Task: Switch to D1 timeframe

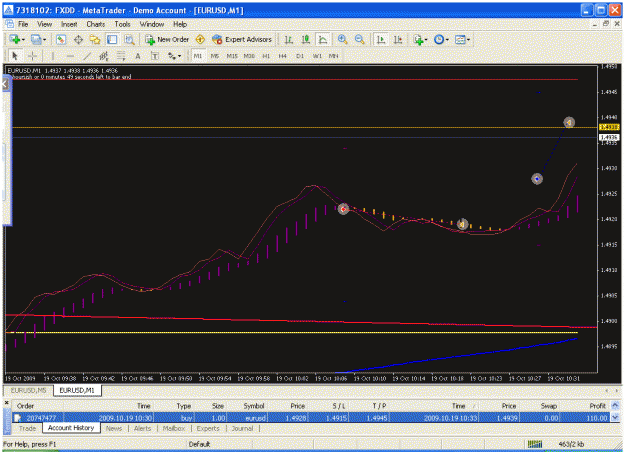Action: point(300,56)
